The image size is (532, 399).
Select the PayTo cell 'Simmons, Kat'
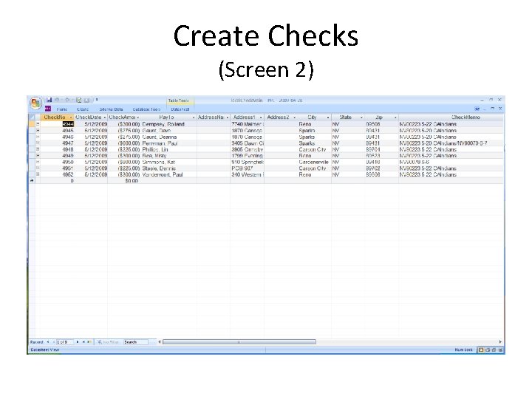(168, 162)
